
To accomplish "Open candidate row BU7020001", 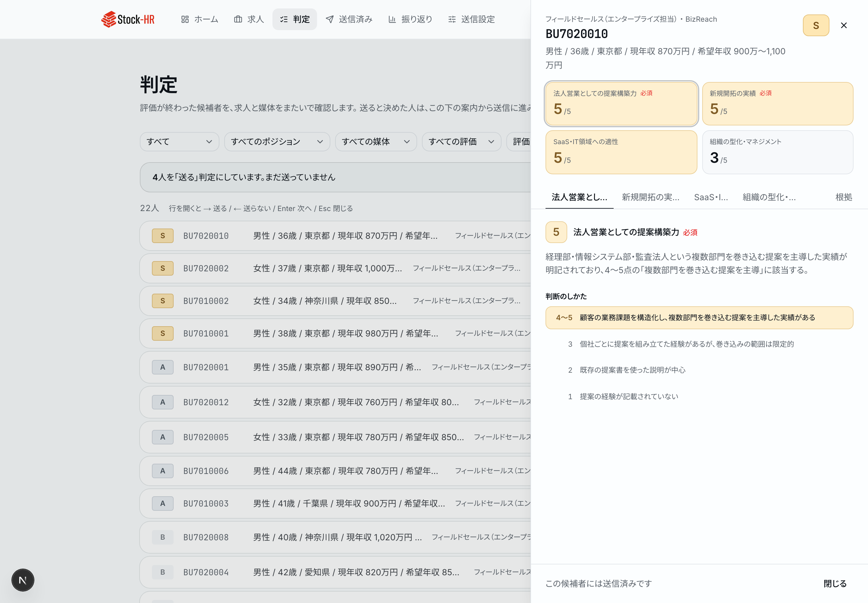I will click(335, 367).
